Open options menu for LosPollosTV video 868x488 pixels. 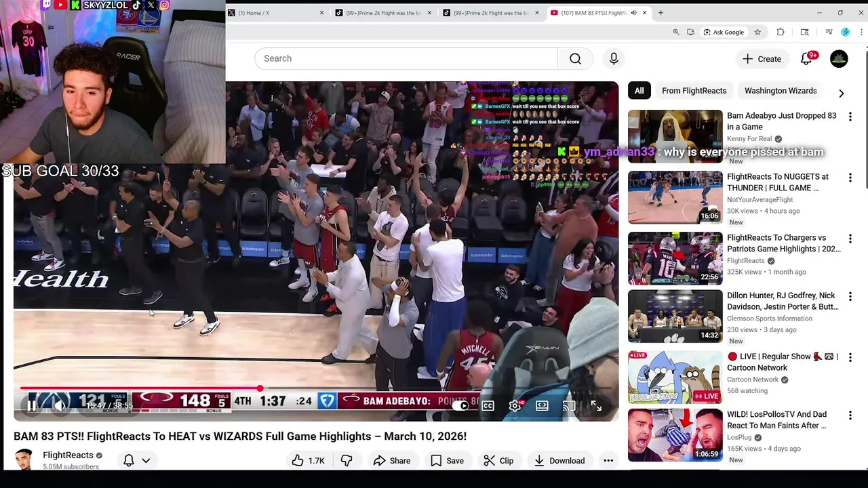pyautogui.click(x=850, y=415)
